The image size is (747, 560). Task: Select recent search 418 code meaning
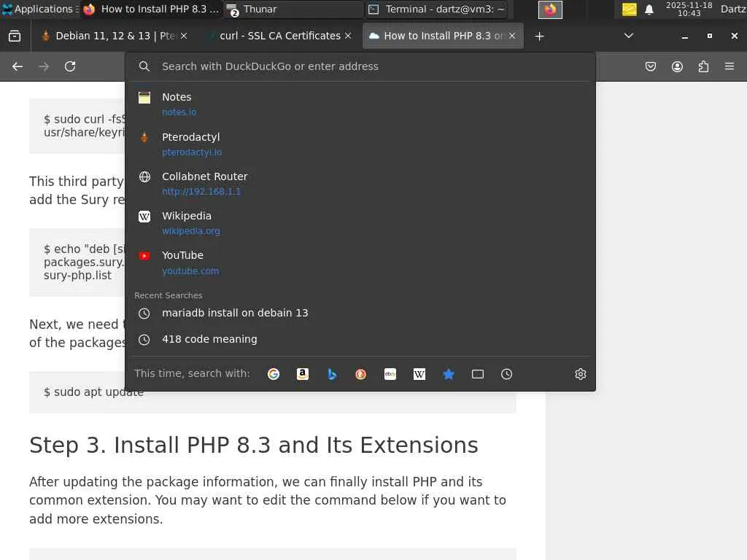pyautogui.click(x=360, y=339)
